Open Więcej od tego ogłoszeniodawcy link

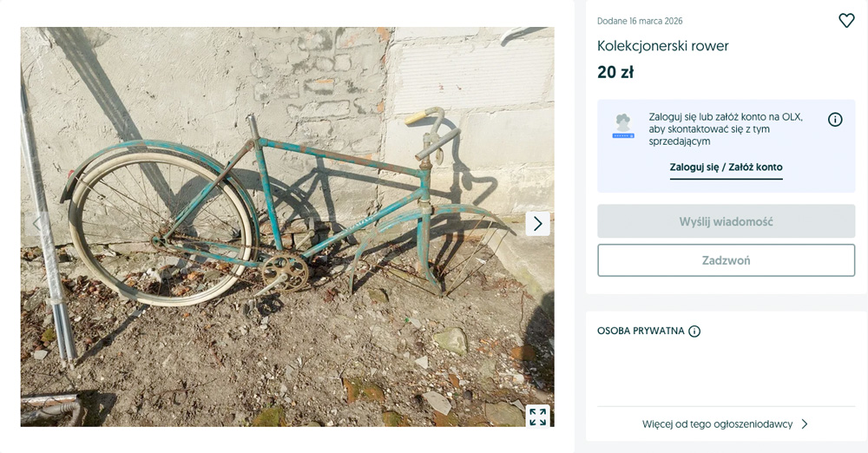coord(718,424)
